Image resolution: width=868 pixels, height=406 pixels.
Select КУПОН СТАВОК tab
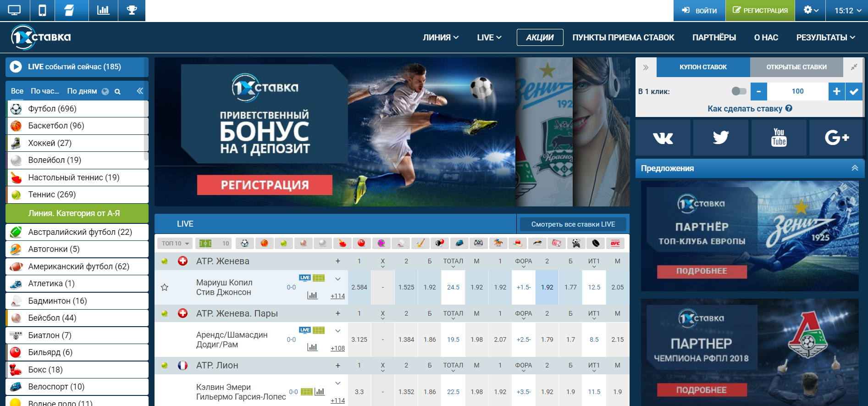pos(703,67)
